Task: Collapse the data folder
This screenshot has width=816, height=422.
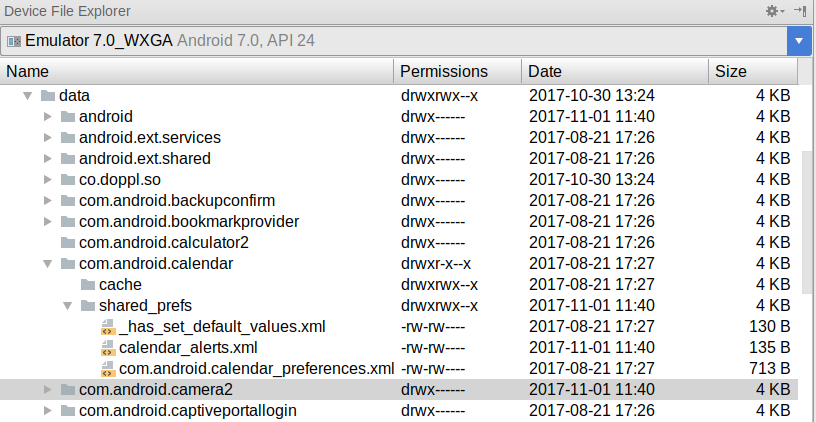Action: point(28,96)
